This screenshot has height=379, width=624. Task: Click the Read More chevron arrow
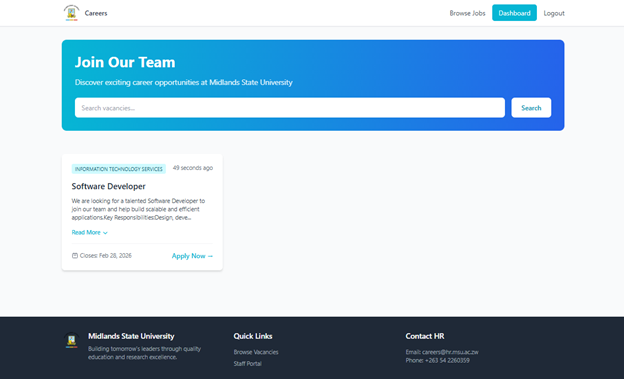point(105,233)
